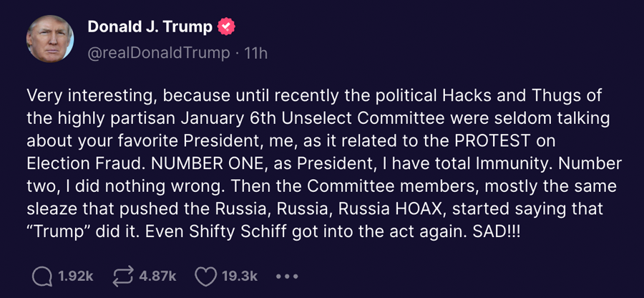Click the ReTruth arrows icon
This screenshot has width=644, height=298.
click(123, 277)
